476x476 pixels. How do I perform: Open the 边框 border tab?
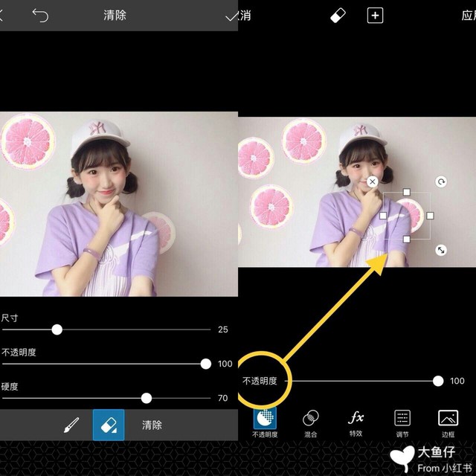tap(448, 423)
